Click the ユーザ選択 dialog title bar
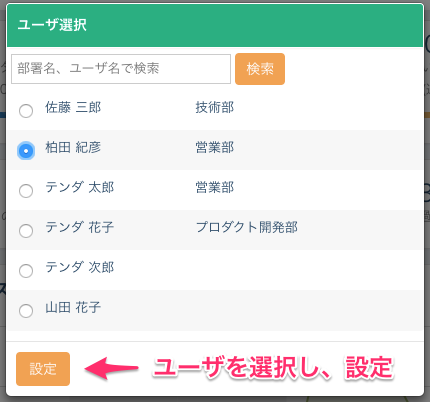This screenshot has width=430, height=402. (x=215, y=25)
